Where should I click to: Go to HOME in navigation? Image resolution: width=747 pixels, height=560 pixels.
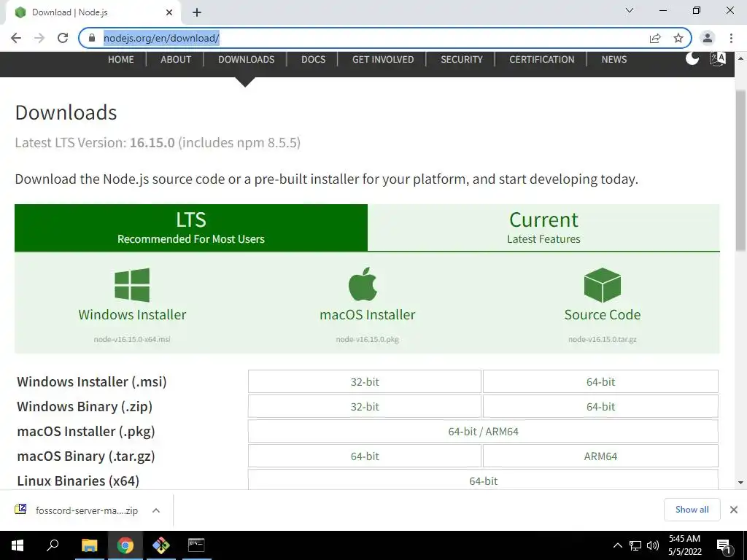coord(120,60)
